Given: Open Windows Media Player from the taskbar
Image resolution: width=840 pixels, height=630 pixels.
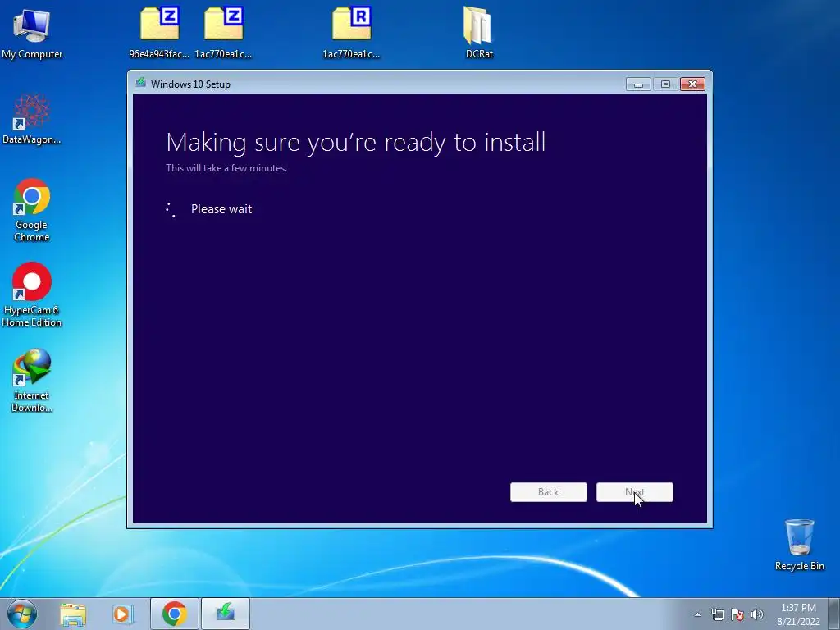Looking at the screenshot, I should coord(123,614).
